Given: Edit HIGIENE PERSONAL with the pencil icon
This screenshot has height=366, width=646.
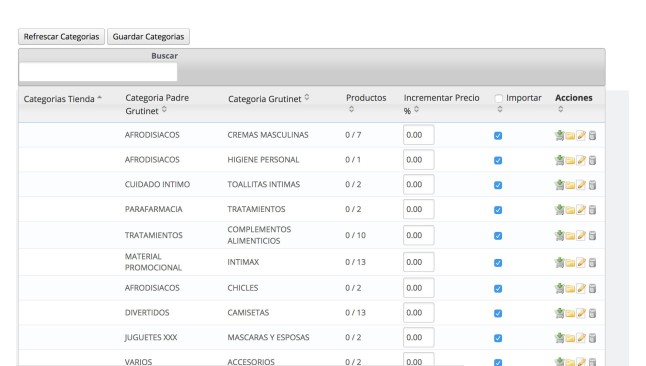Looking at the screenshot, I should tap(581, 160).
